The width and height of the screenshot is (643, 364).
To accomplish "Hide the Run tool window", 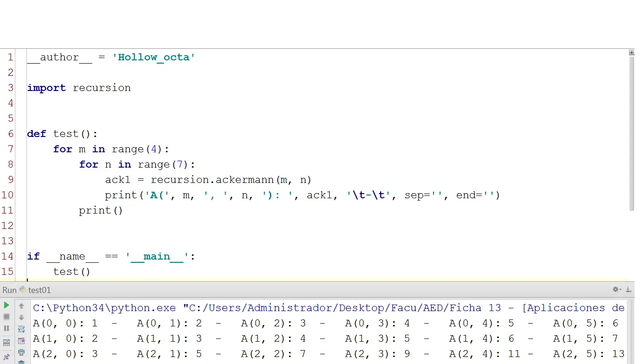I will [x=629, y=290].
